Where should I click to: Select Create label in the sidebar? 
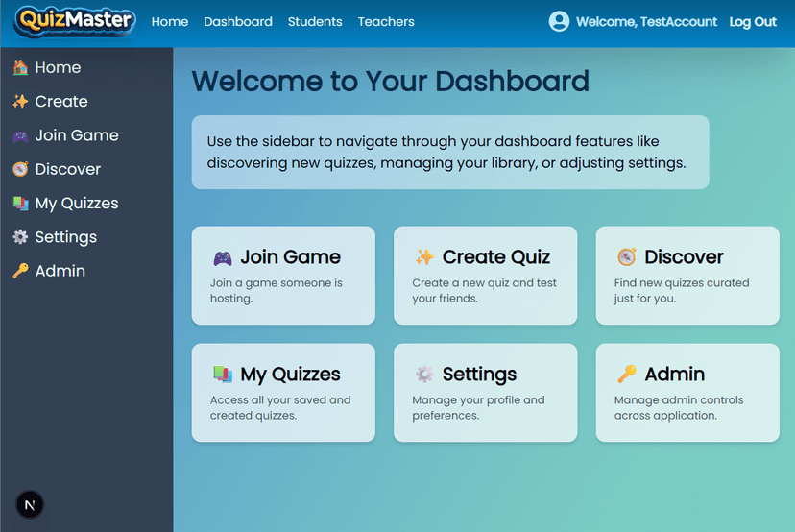(x=61, y=102)
